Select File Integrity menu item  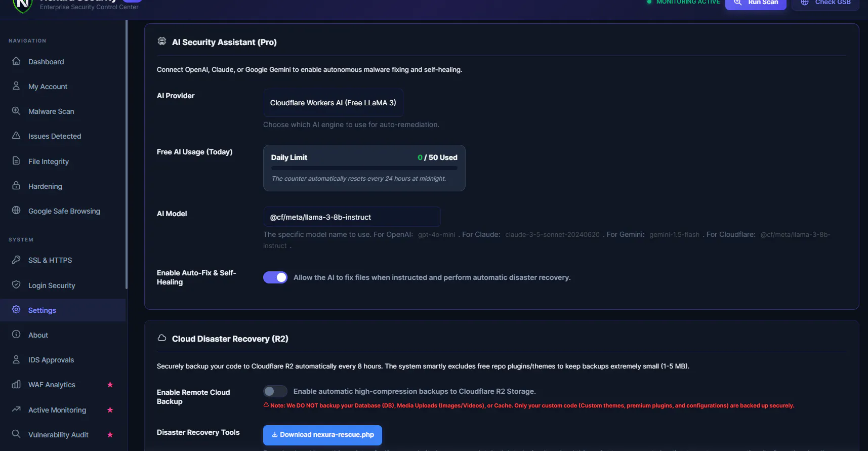(63, 161)
